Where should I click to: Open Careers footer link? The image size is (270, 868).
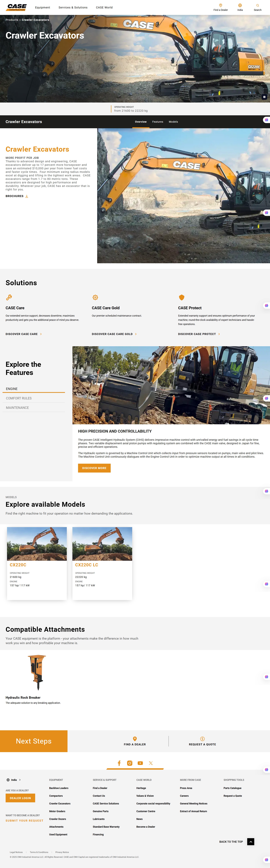click(x=184, y=796)
